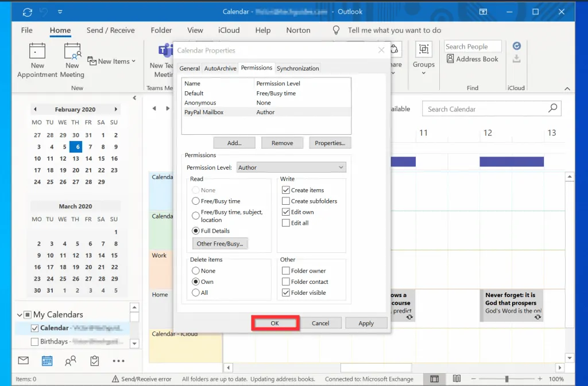The image size is (588, 386).
Task: Open People view in navigation bar
Action: pyautogui.click(x=71, y=361)
